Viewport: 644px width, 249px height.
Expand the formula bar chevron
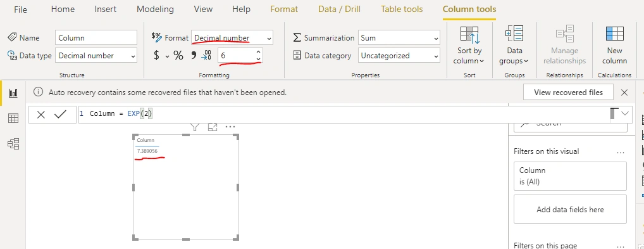[x=625, y=113]
